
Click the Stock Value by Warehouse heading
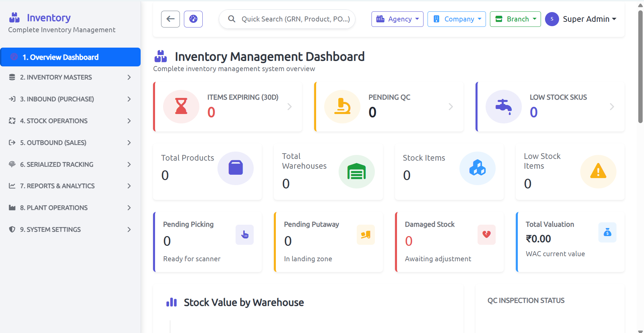[x=244, y=302]
